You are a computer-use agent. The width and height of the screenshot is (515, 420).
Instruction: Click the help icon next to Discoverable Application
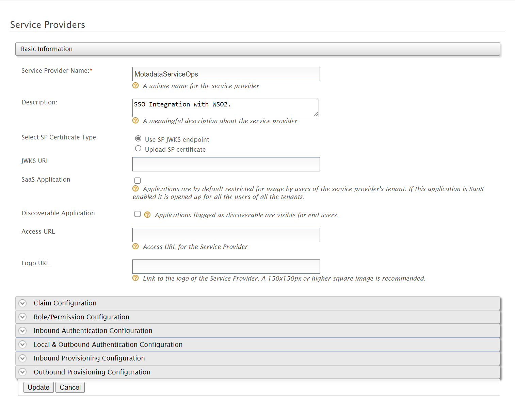point(147,215)
